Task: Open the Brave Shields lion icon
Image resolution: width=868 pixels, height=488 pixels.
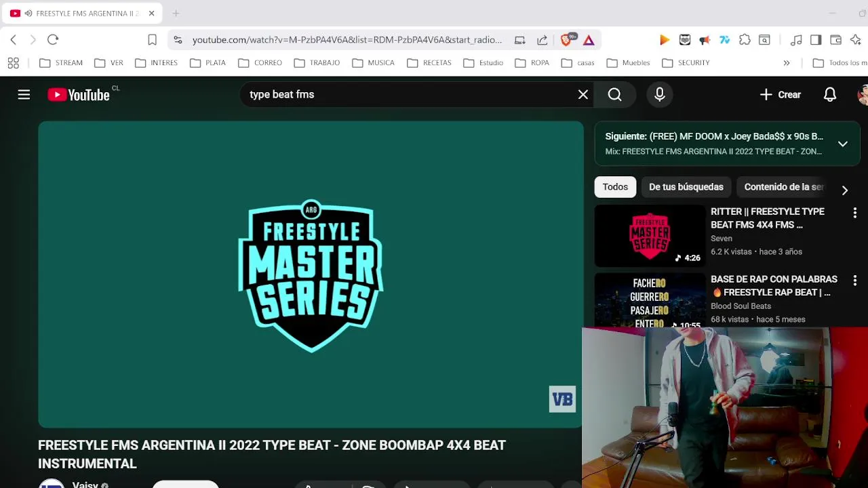Action: point(567,39)
